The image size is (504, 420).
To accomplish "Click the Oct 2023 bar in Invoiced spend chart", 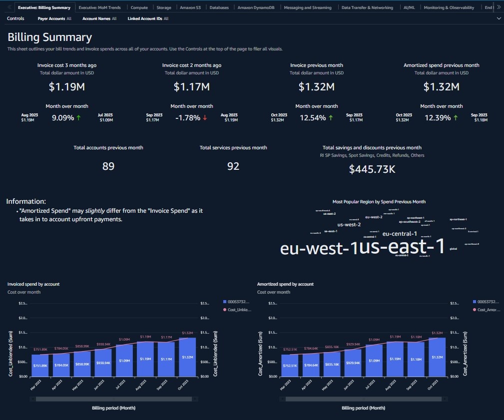I will (x=187, y=358).
